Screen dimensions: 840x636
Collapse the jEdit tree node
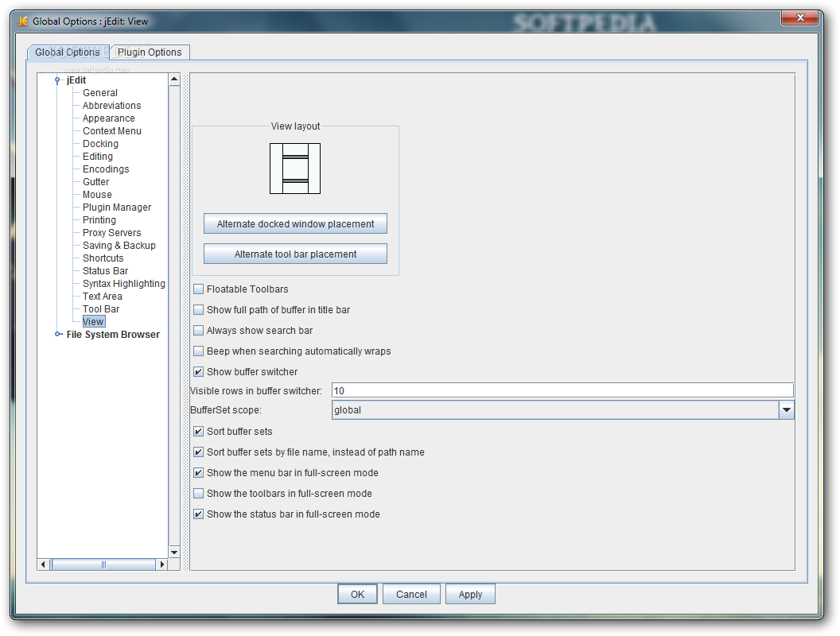pos(57,80)
